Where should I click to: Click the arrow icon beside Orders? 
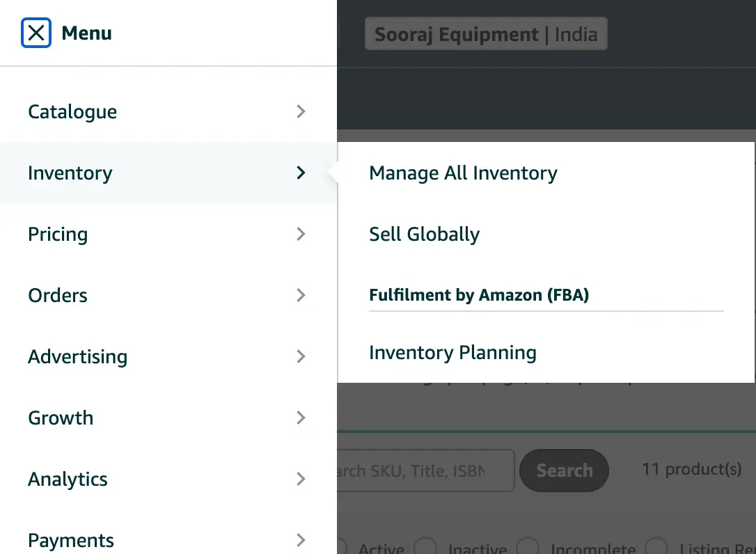301,295
